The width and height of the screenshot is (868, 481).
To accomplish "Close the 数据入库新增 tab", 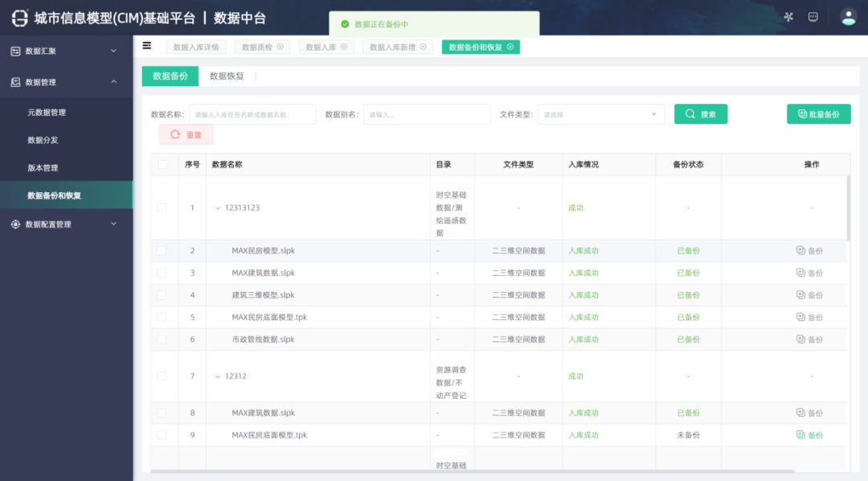I will coord(423,47).
